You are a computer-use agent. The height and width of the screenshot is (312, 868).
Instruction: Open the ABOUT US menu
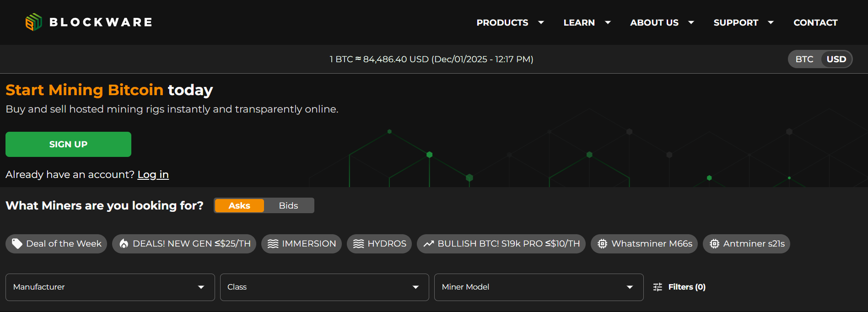[654, 22]
